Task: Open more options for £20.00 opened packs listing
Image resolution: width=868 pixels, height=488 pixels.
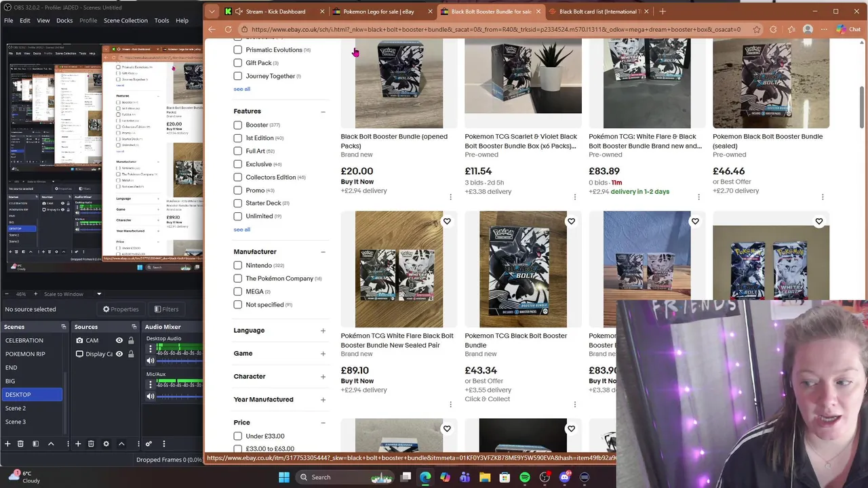Action: (x=450, y=197)
